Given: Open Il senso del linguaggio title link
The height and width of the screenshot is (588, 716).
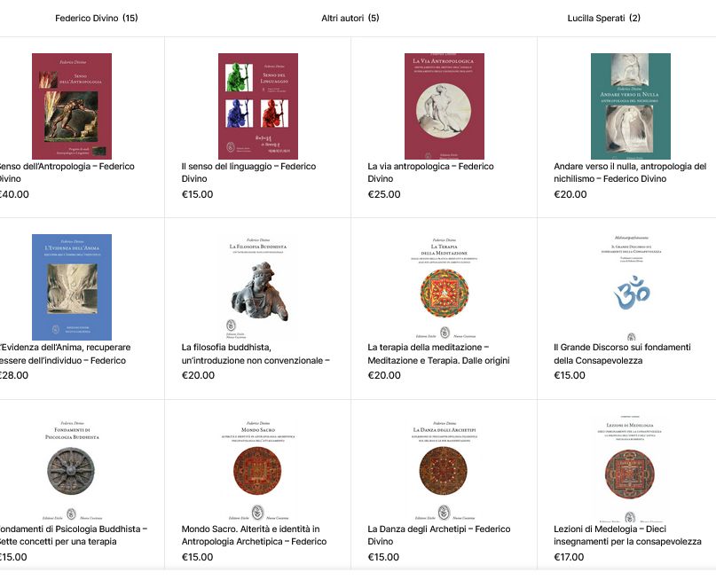Looking at the screenshot, I should click(248, 173).
